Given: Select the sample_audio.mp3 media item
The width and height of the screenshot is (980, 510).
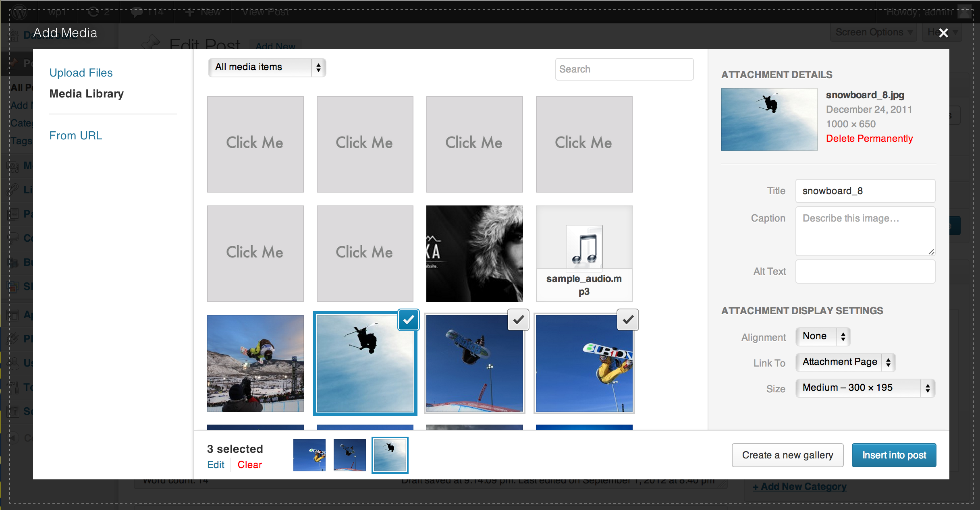Looking at the screenshot, I should (584, 254).
